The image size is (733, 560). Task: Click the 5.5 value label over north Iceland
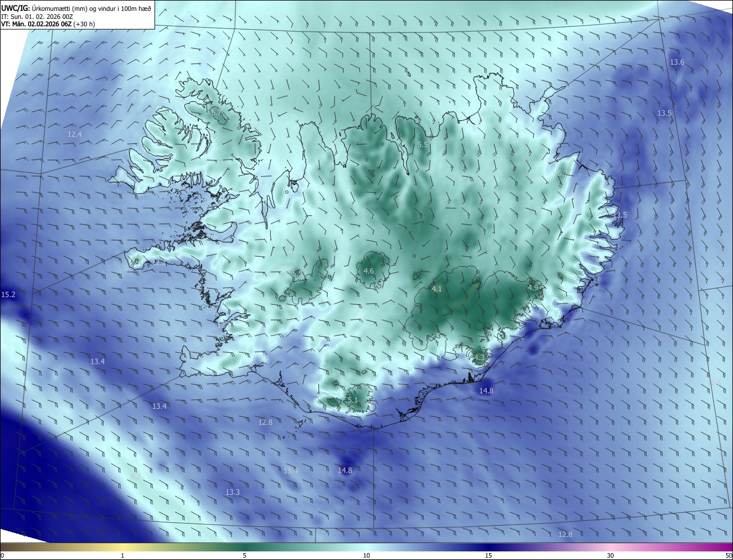pyautogui.click(x=423, y=145)
